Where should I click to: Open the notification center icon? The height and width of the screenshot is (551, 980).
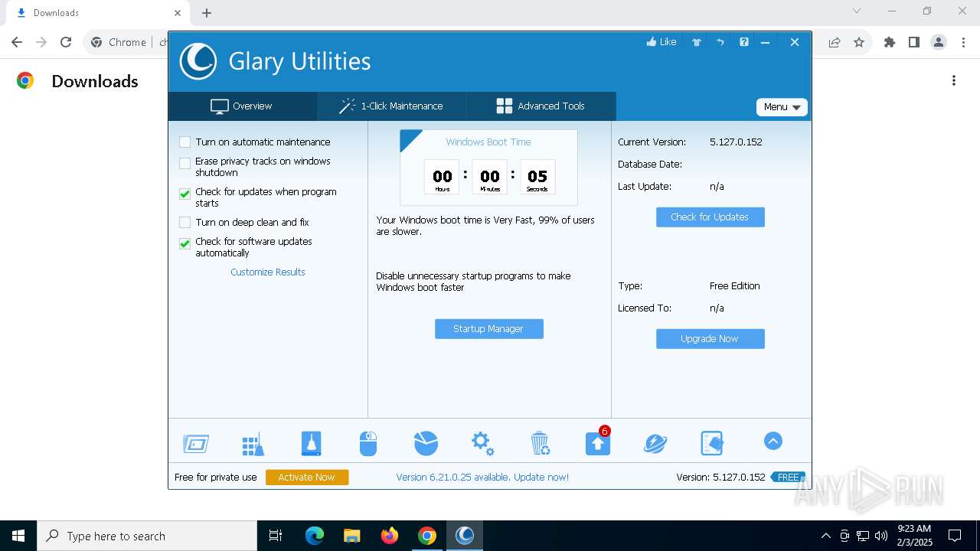(955, 536)
